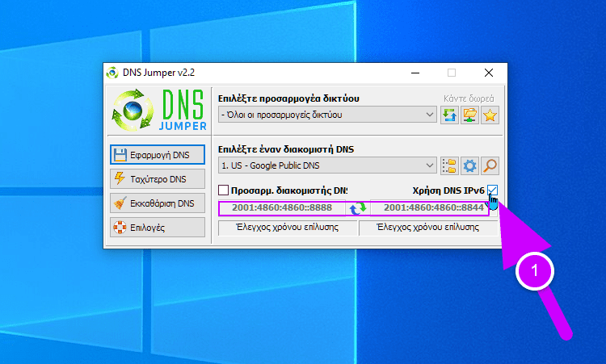Click left Έλεγχος χρόνου επίλυσης button
Image resolution: width=606 pixels, height=364 pixels.
click(x=288, y=228)
